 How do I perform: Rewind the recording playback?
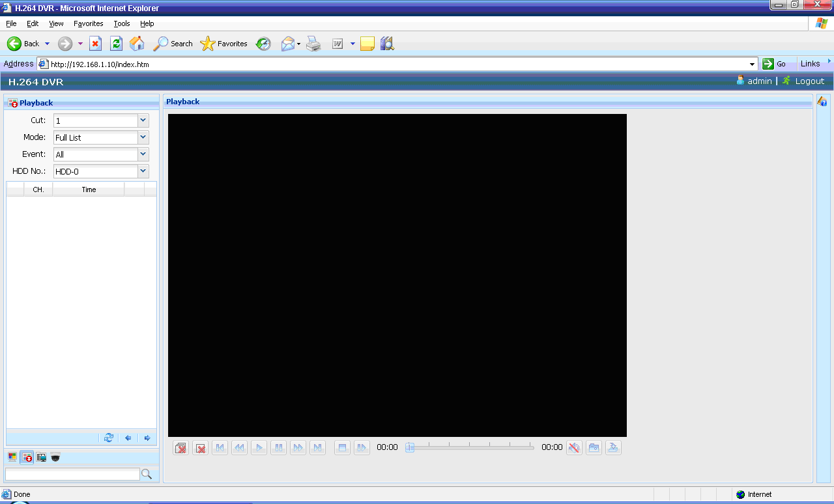(239, 447)
